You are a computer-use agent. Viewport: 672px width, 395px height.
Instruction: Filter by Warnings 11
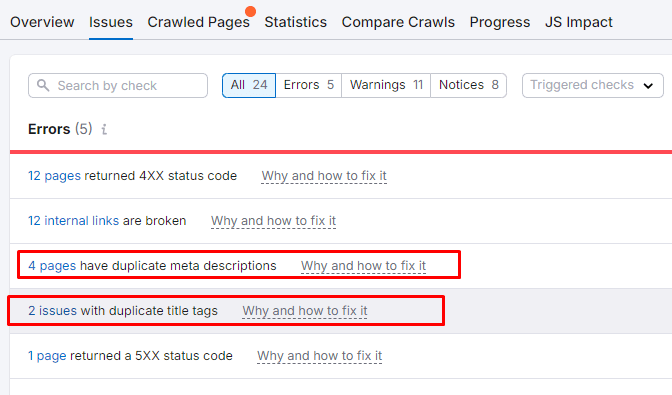[x=386, y=85]
